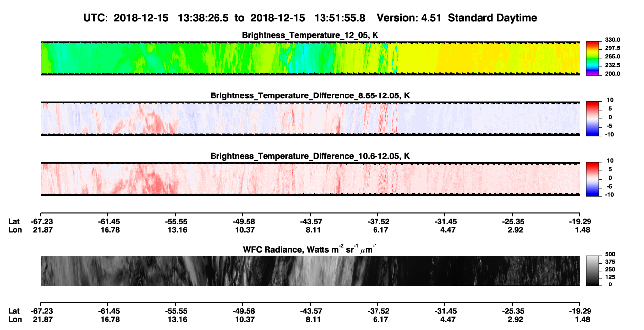The width and height of the screenshot is (644, 330).
Task: Click upper axis latitude -25.35
Action: pyautogui.click(x=514, y=221)
